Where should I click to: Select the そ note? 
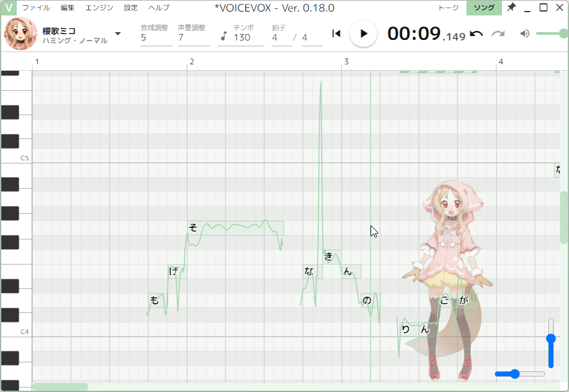(235, 228)
